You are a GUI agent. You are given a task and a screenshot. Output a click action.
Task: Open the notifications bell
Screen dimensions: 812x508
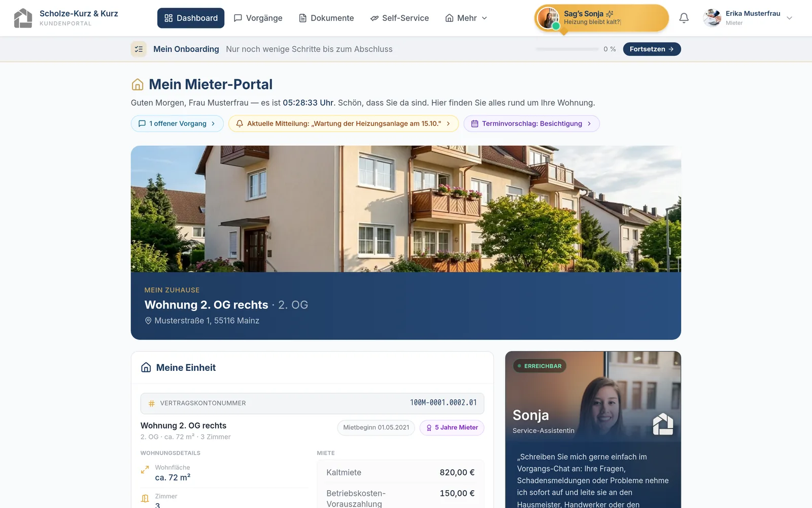click(684, 18)
